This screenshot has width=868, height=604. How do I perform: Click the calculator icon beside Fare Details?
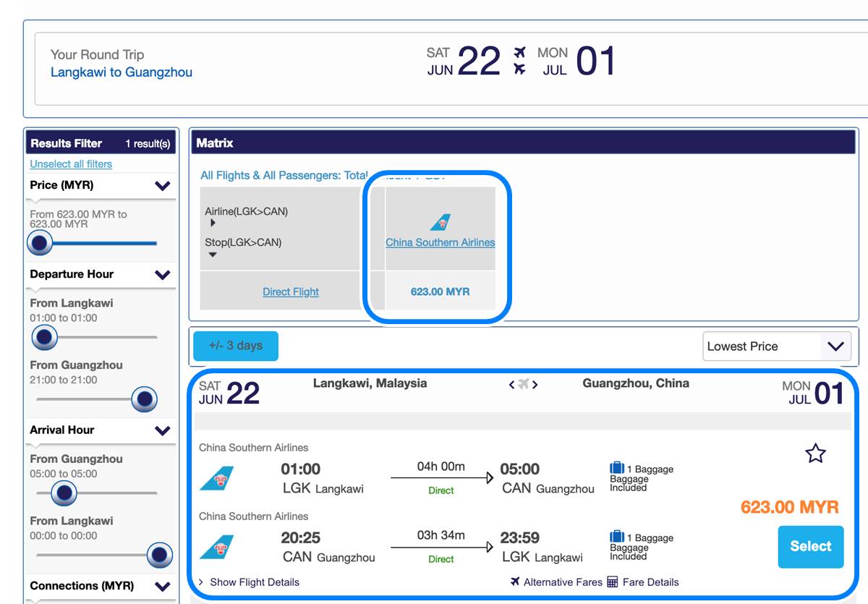613,582
